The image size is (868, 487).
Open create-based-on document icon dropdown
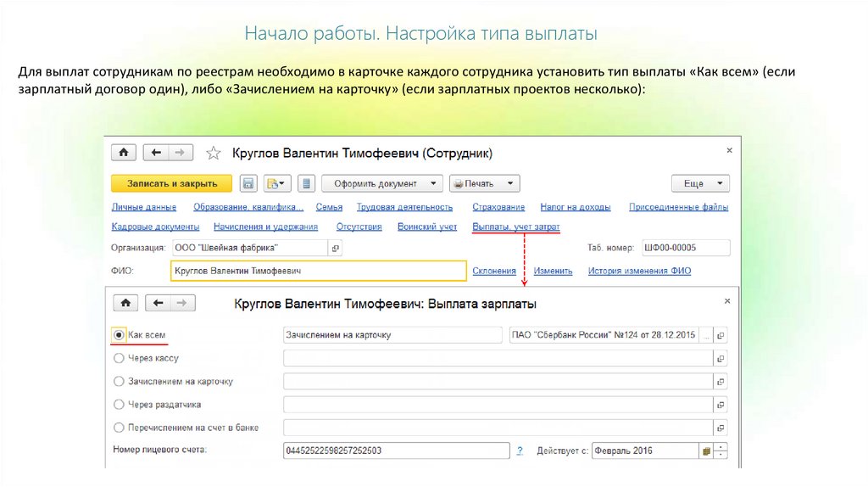pos(275,183)
